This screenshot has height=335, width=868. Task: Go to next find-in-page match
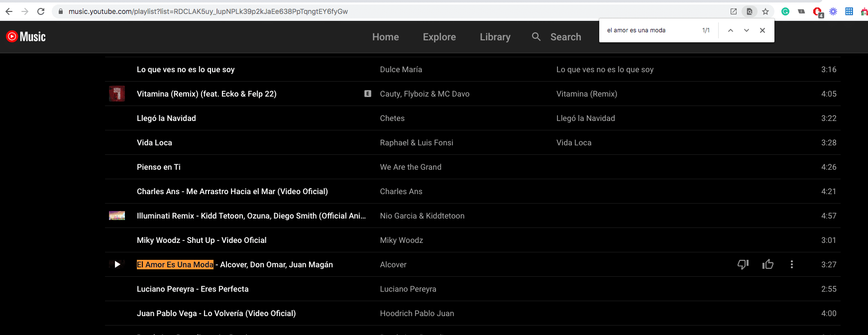[x=746, y=30]
